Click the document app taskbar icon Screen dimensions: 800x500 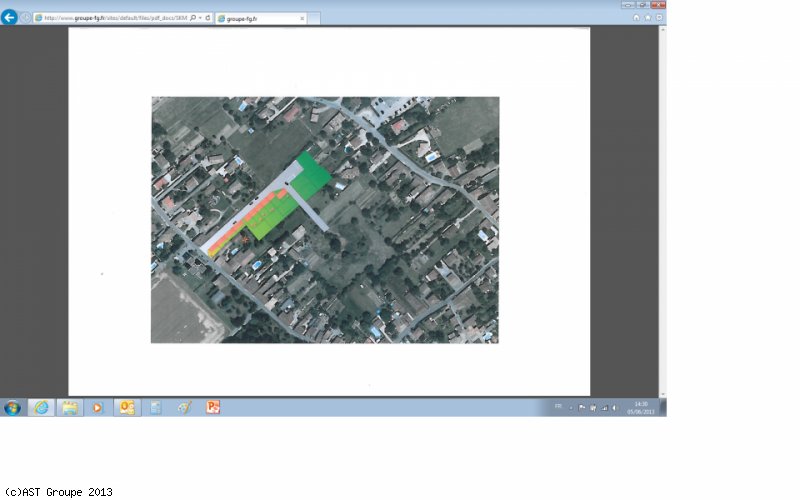coord(156,407)
